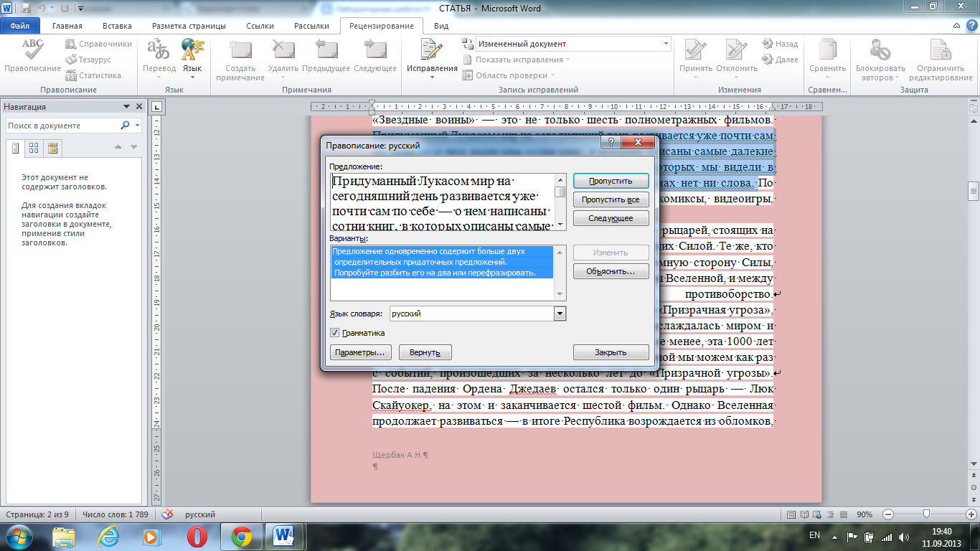This screenshot has width=980, height=551.
Task: Open Параметры options button
Action: pos(360,353)
